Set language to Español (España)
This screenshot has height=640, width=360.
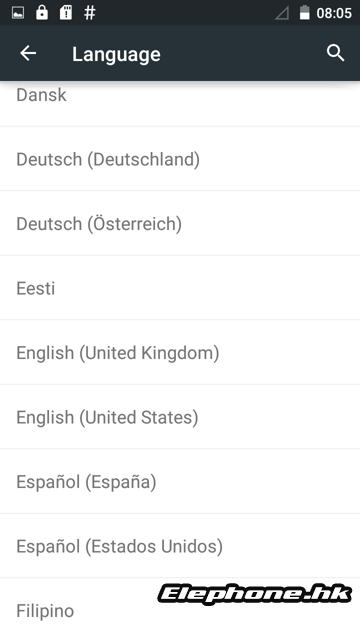point(180,481)
